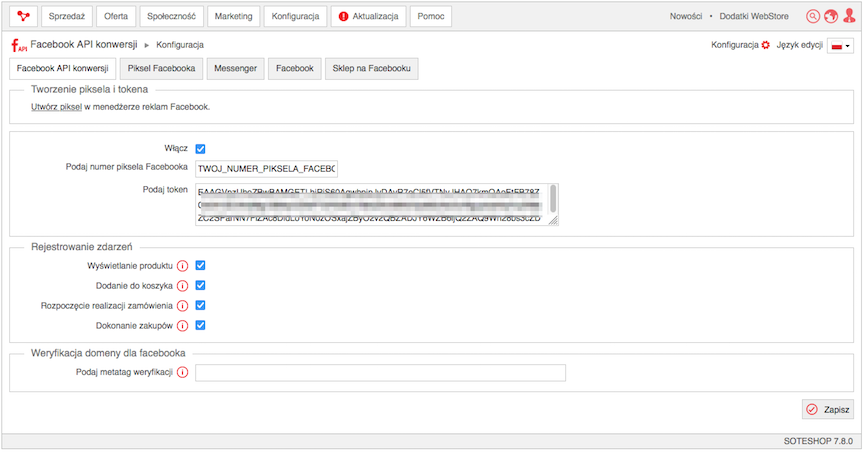Open the Dodatki WebStore link

pos(754,17)
